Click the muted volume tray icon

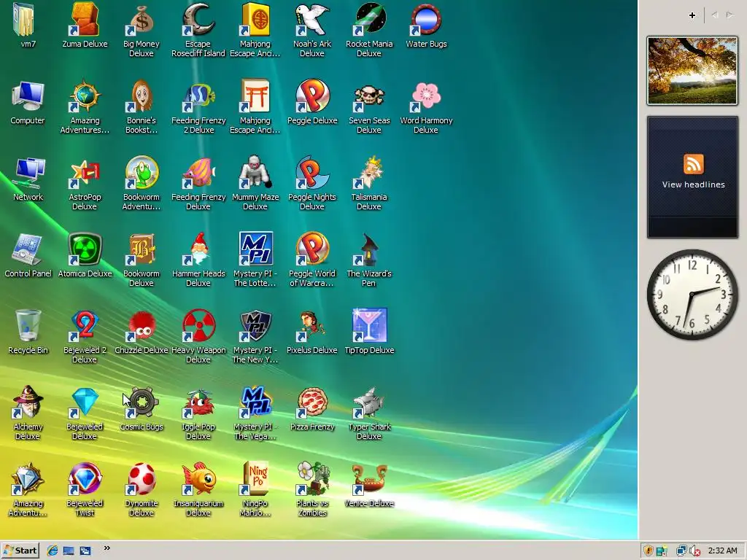(694, 551)
